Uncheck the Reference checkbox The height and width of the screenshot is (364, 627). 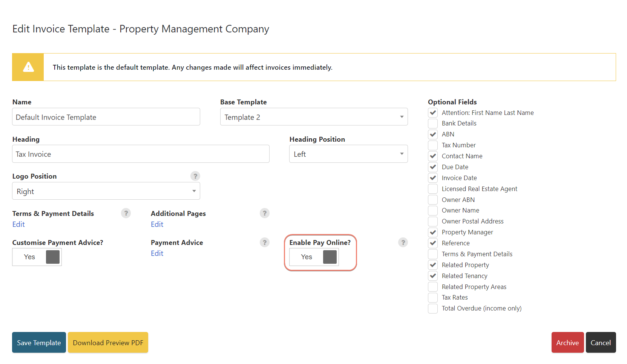[433, 243]
